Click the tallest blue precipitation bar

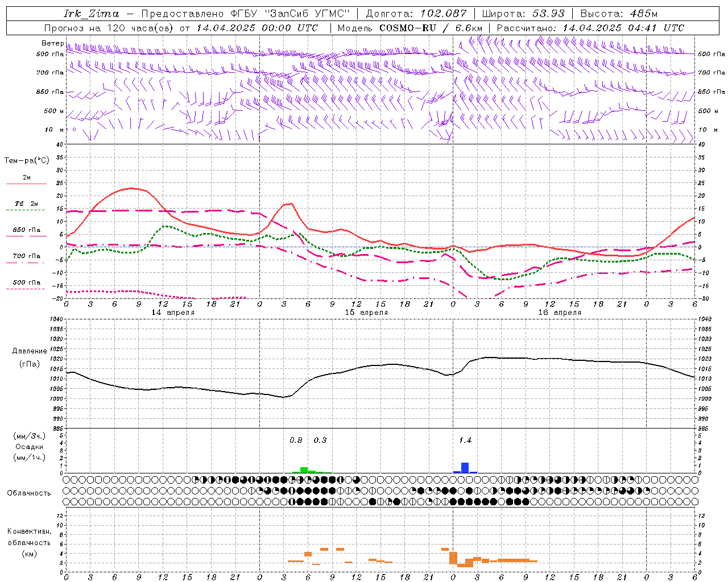click(x=465, y=468)
